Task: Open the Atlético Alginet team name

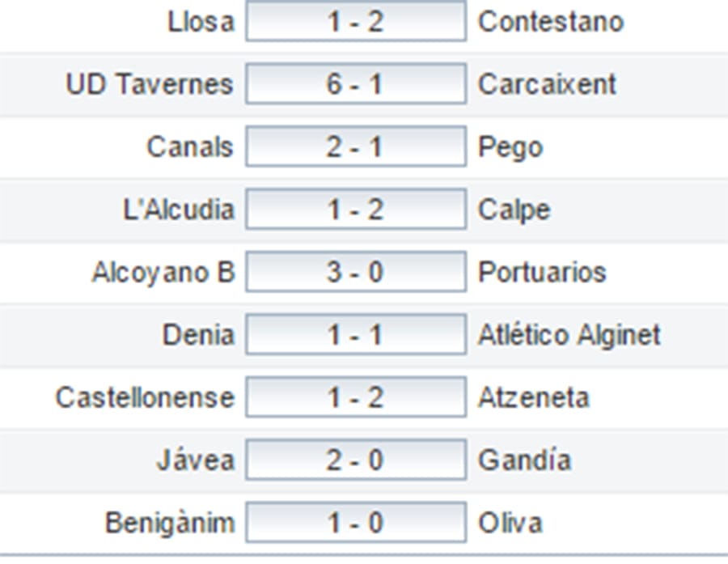Action: [569, 335]
